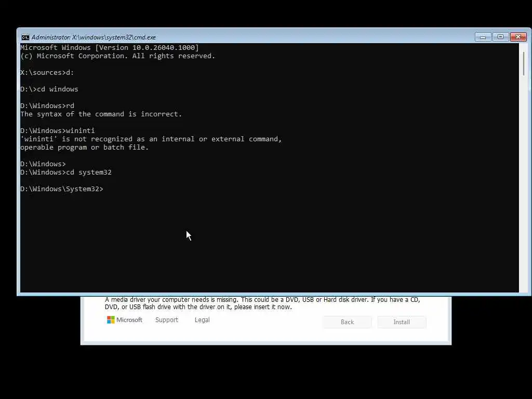
Task: Close the cmd.exe window
Action: point(518,37)
